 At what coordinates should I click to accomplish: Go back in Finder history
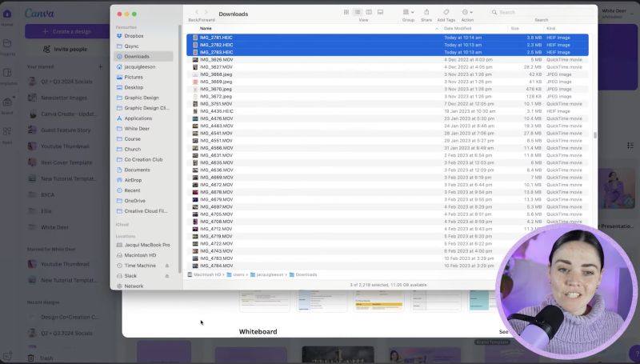(197, 12)
